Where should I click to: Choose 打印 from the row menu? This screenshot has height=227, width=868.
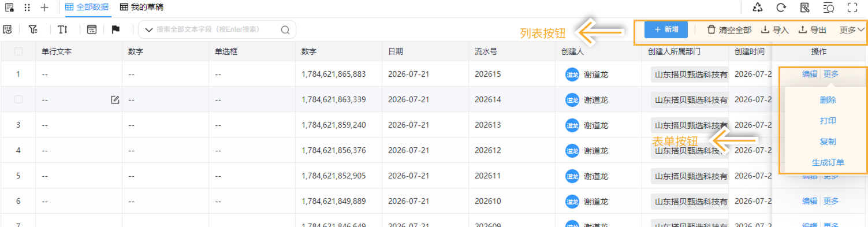tap(828, 121)
